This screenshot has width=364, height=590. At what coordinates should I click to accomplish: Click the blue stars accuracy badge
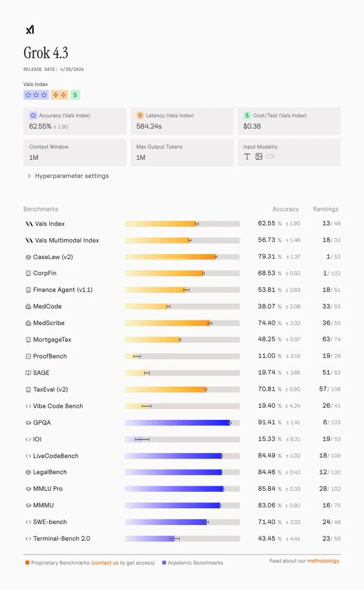tap(36, 95)
